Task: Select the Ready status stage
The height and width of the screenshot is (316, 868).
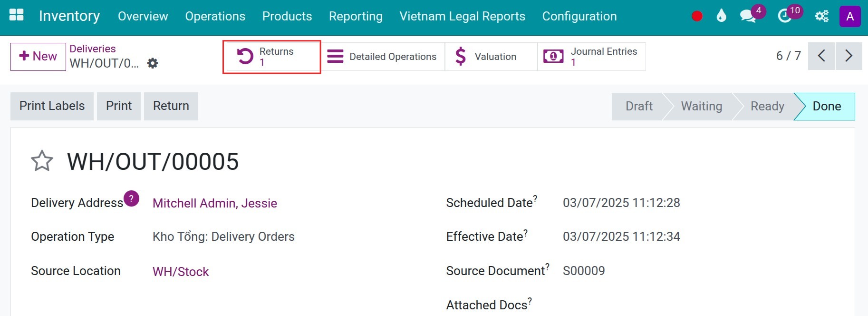Action: pos(767,106)
